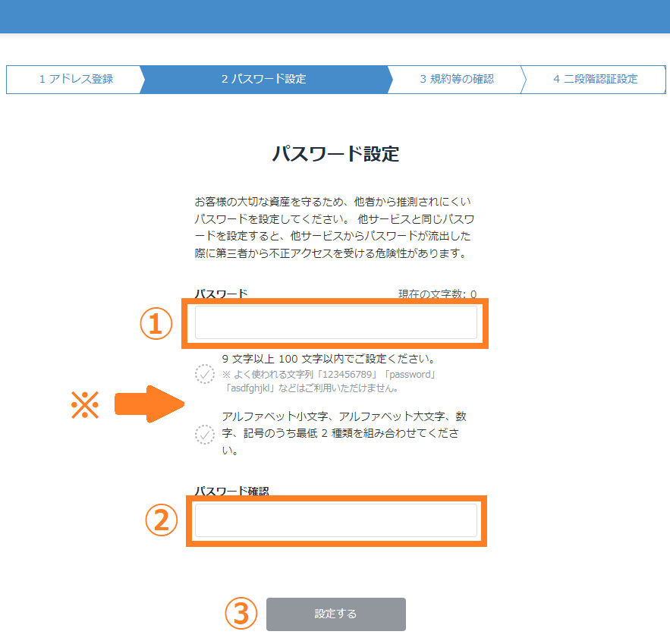Select step 4 二段階認証設定

tap(595, 80)
